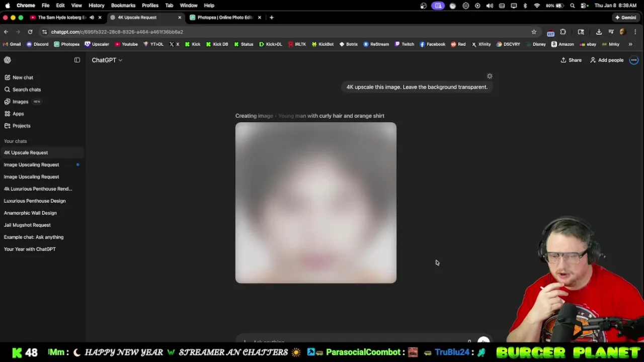Click the Bluetooth icon in the menu bar
This screenshot has height=362, width=644.
pyautogui.click(x=525, y=6)
